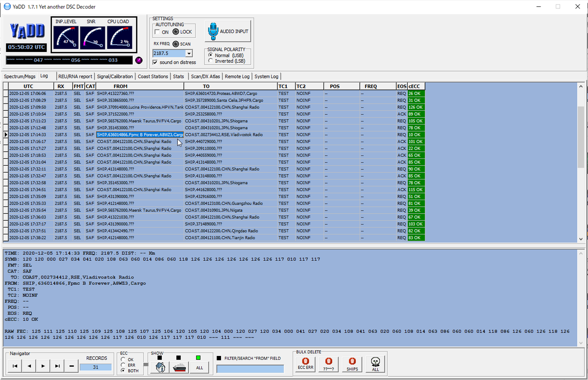Viewport: 588px width, 380px height.
Task: Uncheck sound on distress checkbox
Action: pyautogui.click(x=155, y=62)
